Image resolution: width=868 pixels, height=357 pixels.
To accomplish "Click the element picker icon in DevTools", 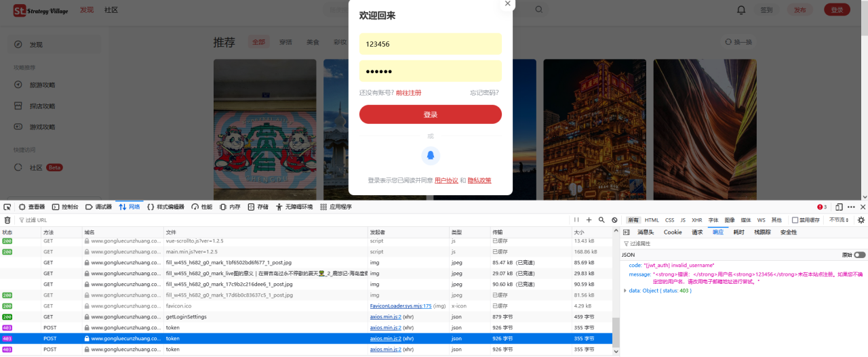I will tap(7, 207).
